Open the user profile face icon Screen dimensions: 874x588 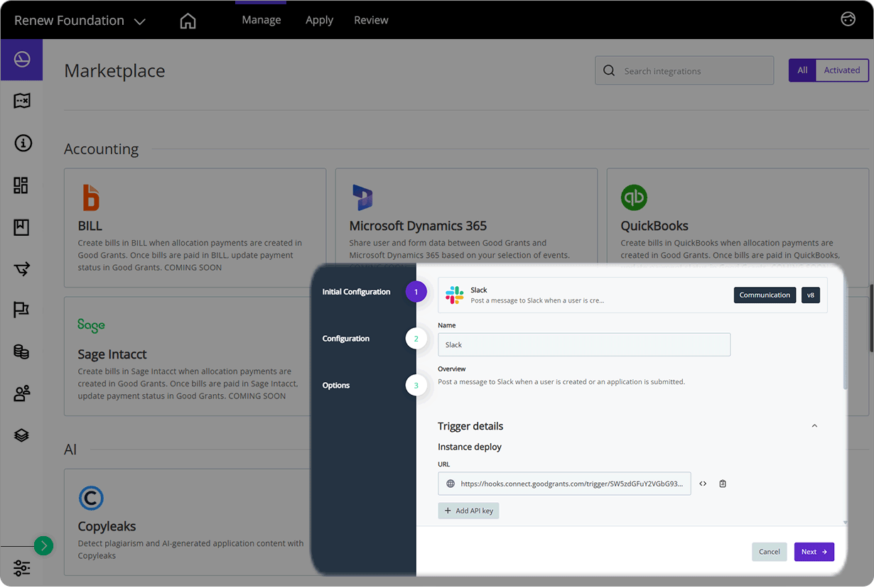(848, 19)
